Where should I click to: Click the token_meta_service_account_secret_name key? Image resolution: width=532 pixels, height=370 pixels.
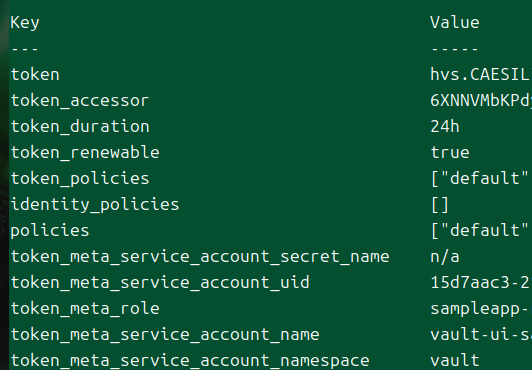[200, 257]
